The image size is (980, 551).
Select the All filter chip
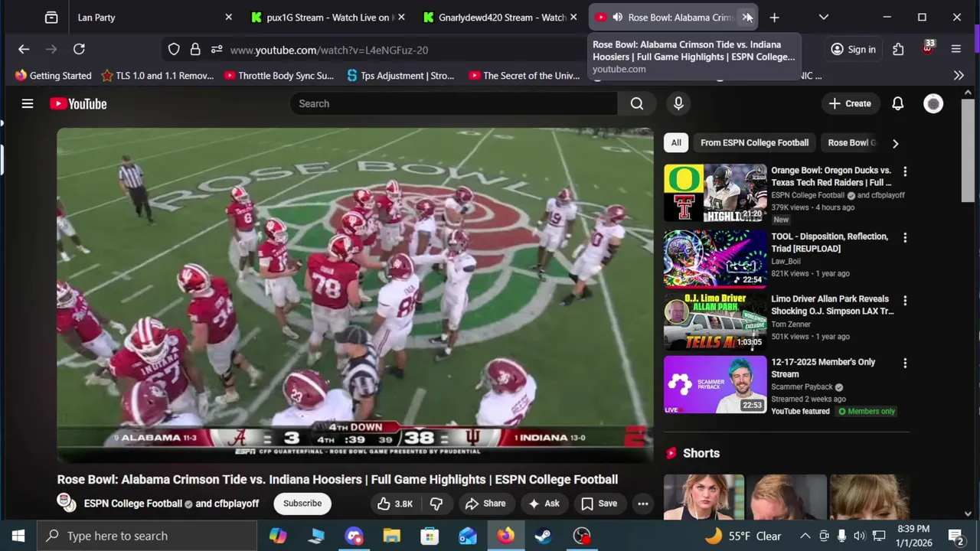click(676, 142)
